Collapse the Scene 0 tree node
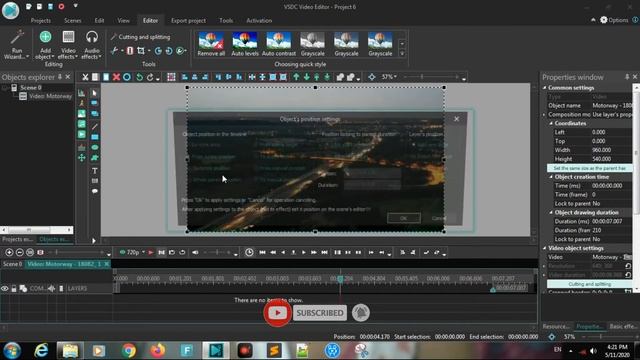The image size is (640, 360). [5, 87]
